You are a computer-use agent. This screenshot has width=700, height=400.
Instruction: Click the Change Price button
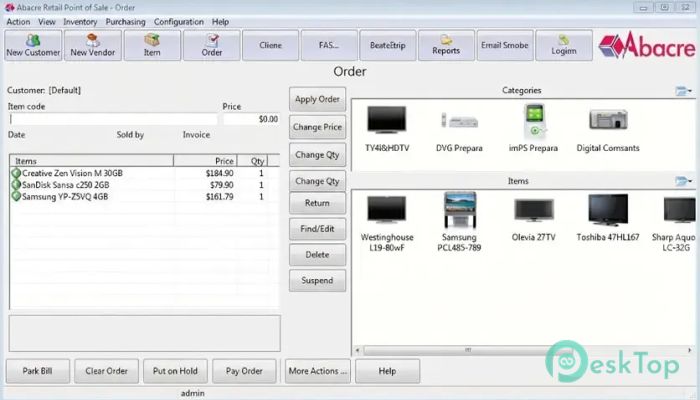click(x=317, y=127)
